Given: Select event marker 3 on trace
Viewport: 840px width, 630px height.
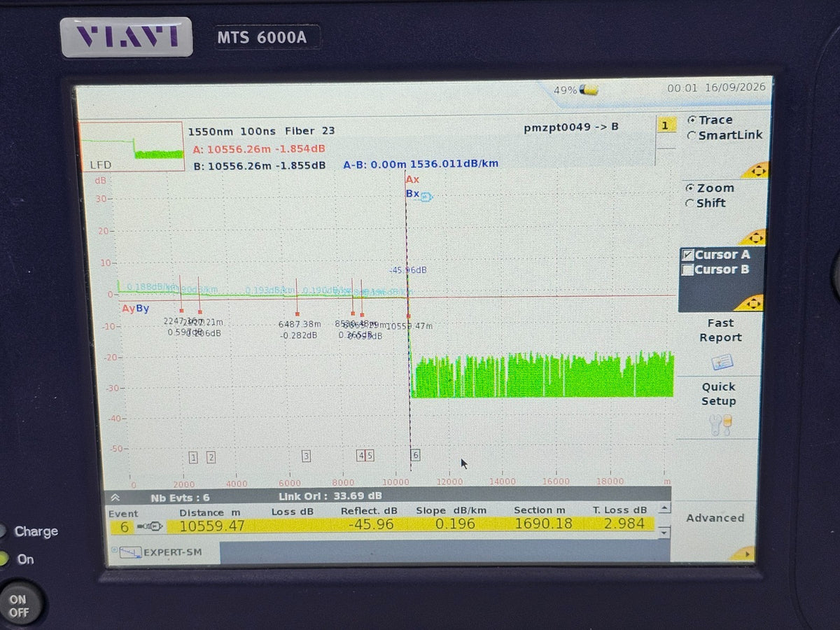Looking at the screenshot, I should (x=306, y=456).
